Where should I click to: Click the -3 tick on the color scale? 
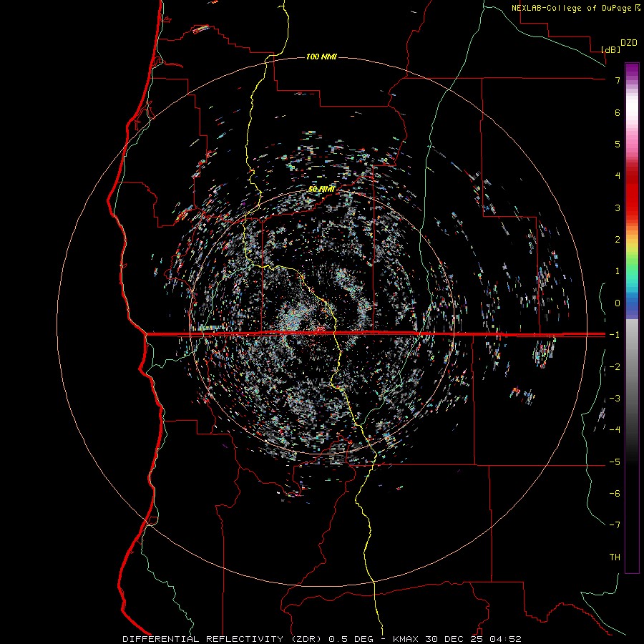coord(615,399)
